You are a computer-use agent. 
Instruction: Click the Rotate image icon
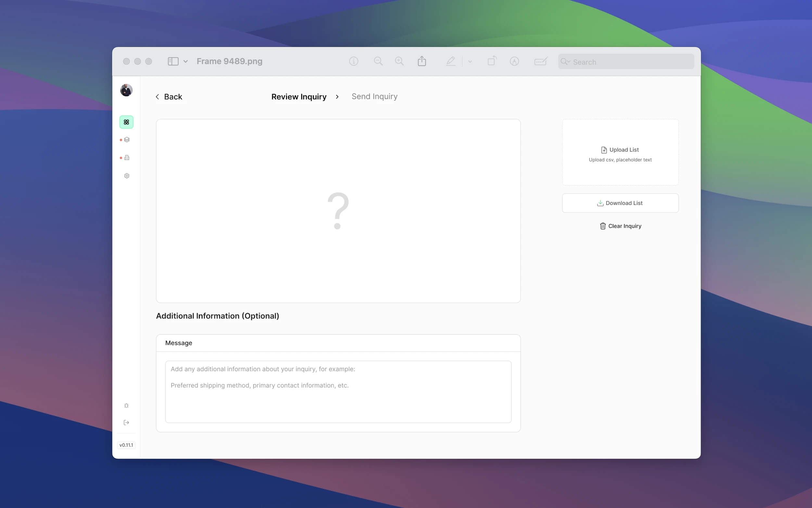click(492, 61)
